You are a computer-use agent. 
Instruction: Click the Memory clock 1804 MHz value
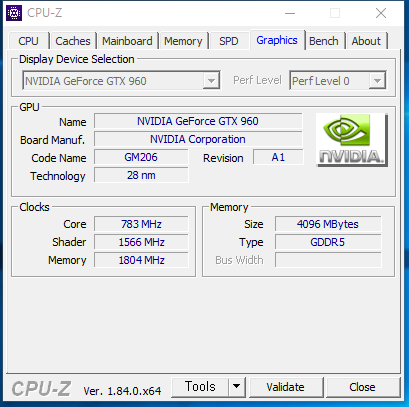pos(141,260)
